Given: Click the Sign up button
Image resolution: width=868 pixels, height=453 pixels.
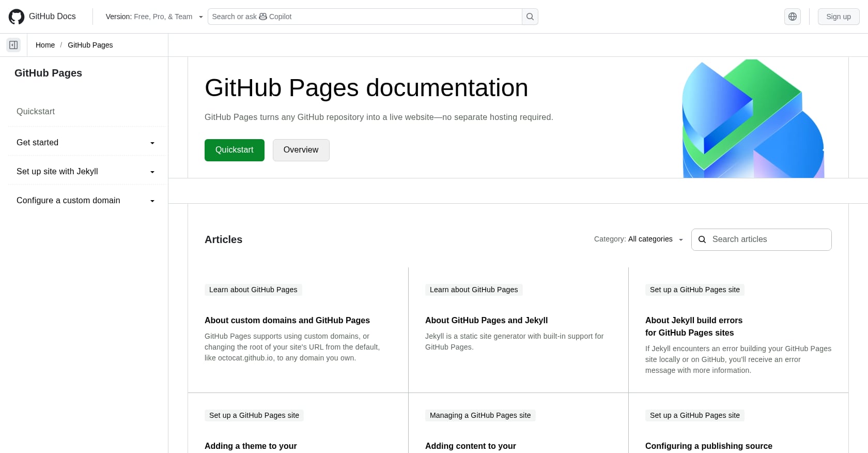Looking at the screenshot, I should click(839, 17).
